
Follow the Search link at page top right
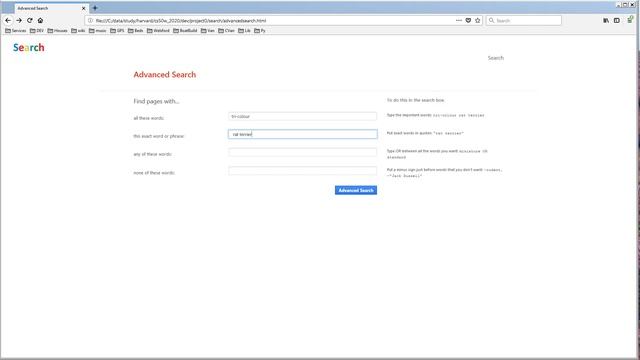[496, 58]
